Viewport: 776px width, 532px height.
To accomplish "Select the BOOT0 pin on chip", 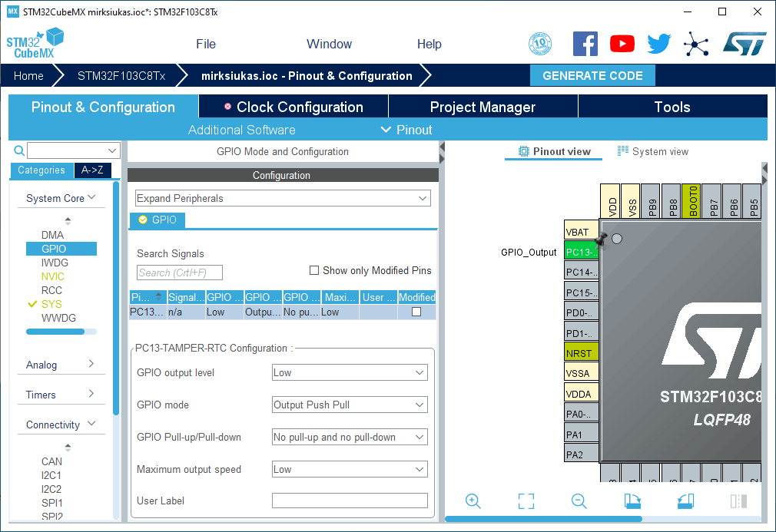I will click(691, 200).
